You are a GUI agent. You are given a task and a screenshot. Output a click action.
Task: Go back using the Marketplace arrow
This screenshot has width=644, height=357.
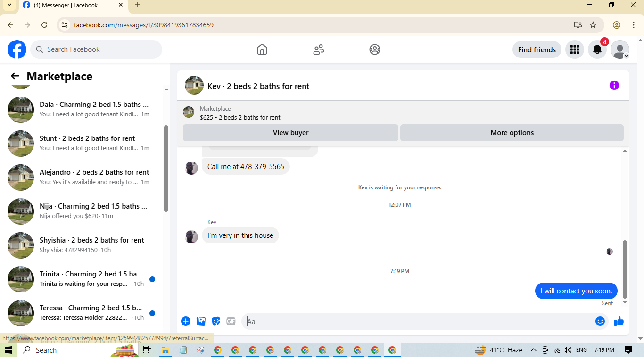point(15,76)
